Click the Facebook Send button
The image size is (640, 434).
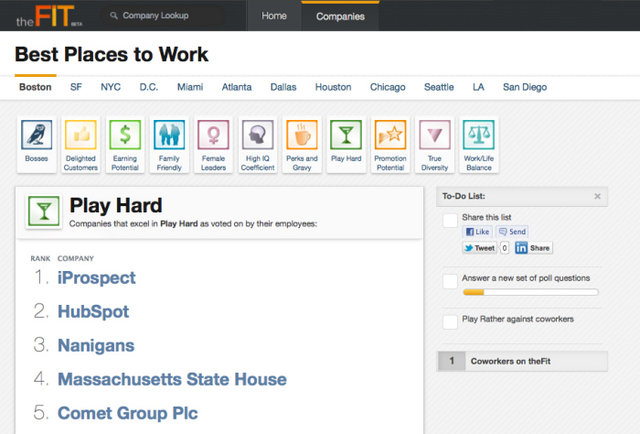click(512, 232)
